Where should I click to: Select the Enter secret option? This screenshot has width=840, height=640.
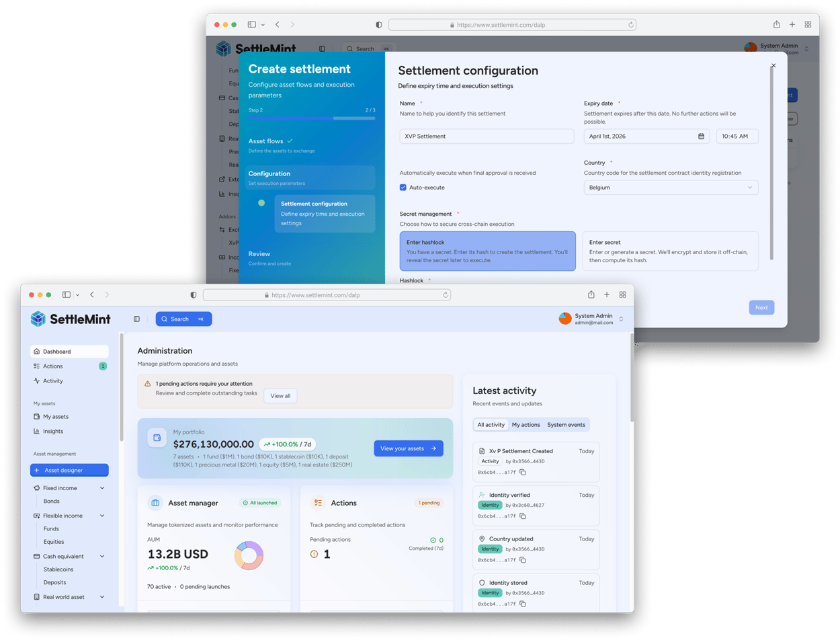pyautogui.click(x=670, y=251)
